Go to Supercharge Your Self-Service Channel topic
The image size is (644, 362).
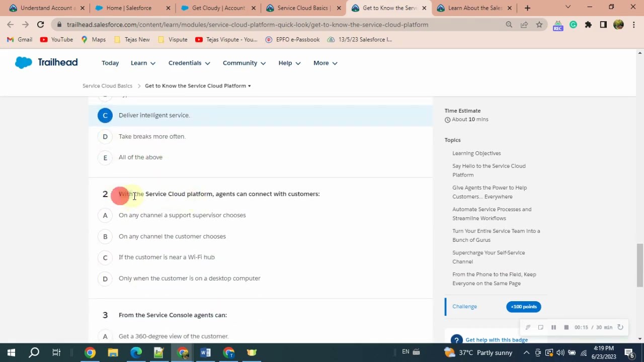tap(489, 257)
